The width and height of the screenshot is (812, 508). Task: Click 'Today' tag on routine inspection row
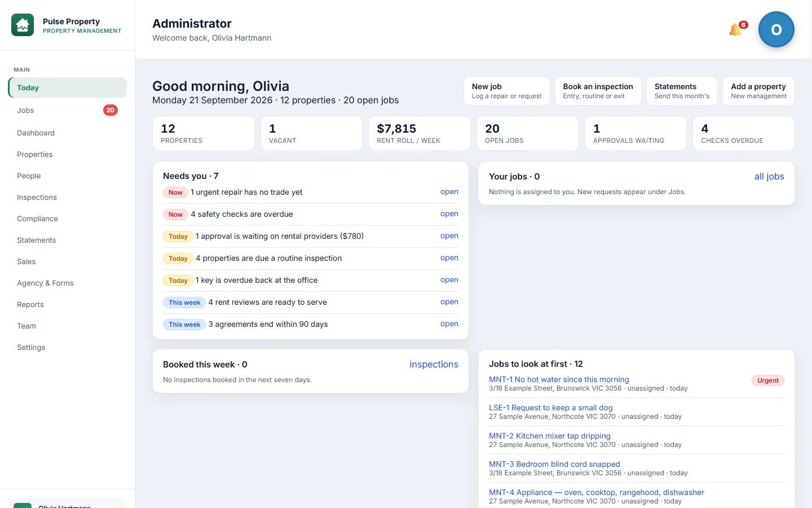pyautogui.click(x=178, y=259)
